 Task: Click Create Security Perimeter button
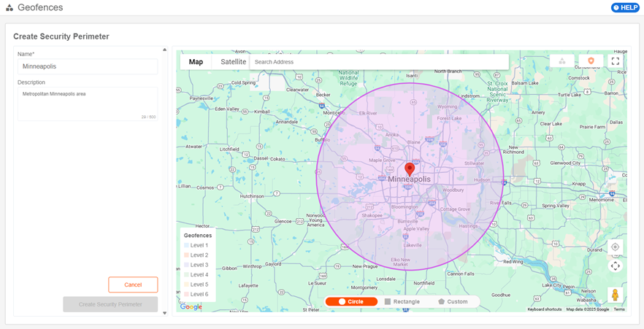[110, 304]
